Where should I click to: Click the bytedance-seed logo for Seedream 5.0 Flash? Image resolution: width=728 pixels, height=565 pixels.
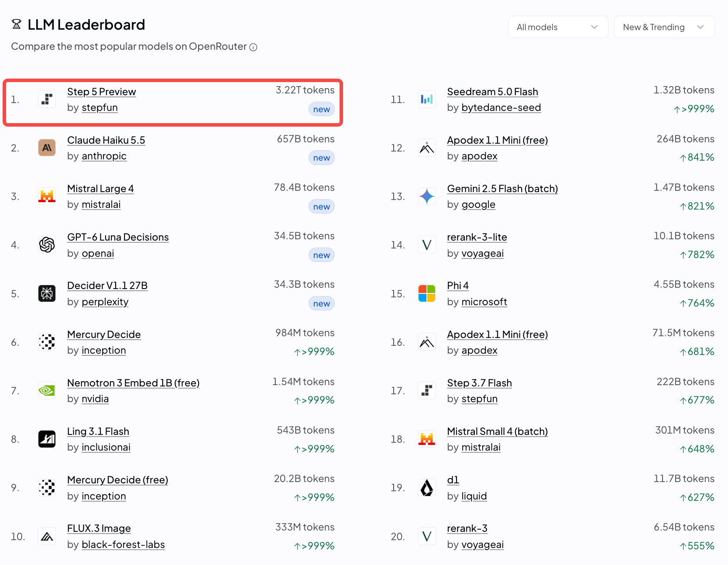(x=427, y=100)
